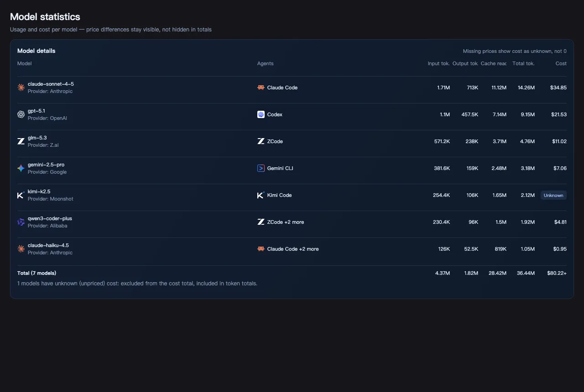Click the Claude Code icon in haiku row
Viewport: 584px width, 392px height.
[x=261, y=249]
